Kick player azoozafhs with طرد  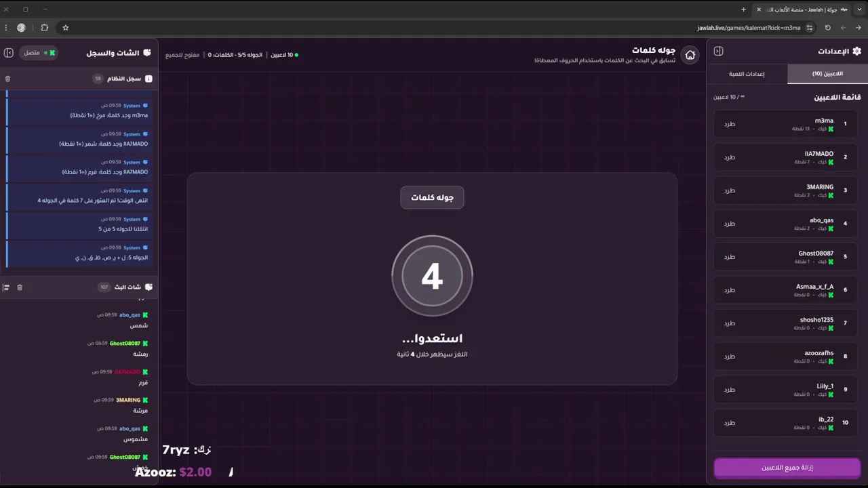[x=729, y=357]
